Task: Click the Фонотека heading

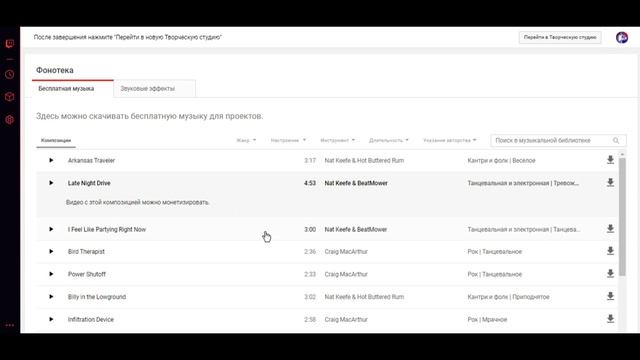Action: click(x=55, y=70)
